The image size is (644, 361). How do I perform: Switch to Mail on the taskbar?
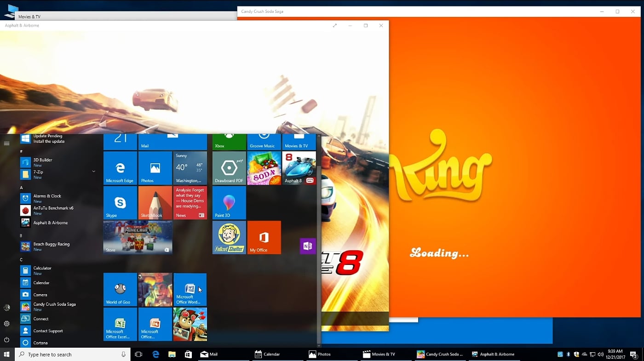224,355
